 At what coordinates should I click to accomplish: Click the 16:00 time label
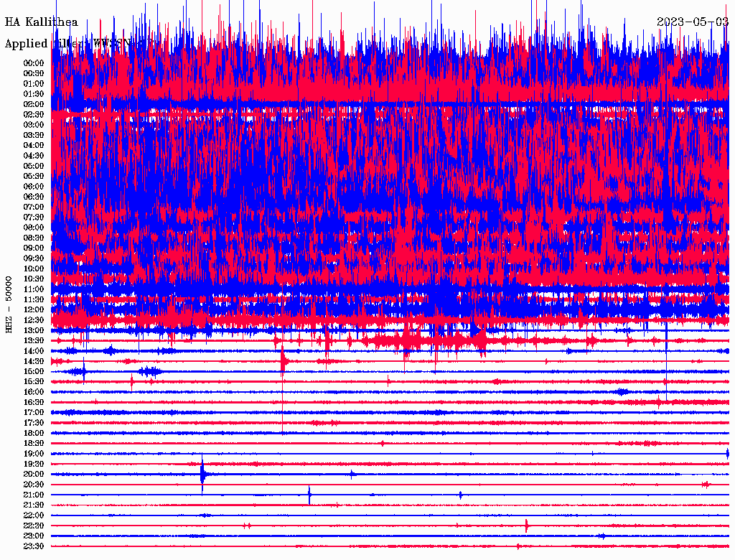[34, 393]
